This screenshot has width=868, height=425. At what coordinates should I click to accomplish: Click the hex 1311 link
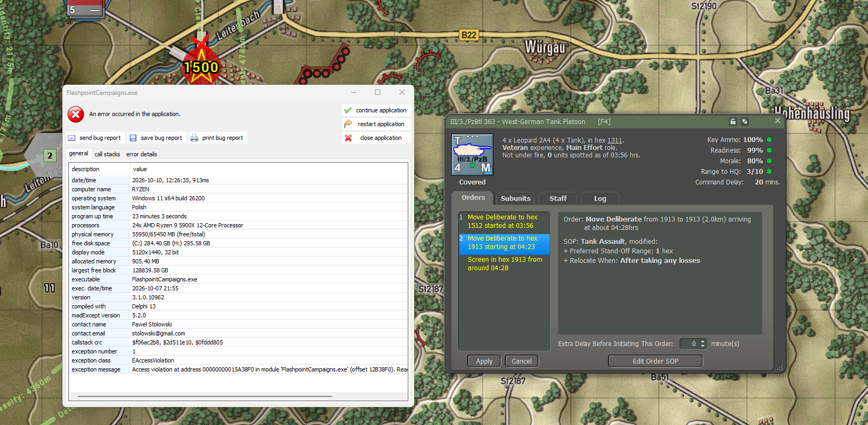click(615, 140)
